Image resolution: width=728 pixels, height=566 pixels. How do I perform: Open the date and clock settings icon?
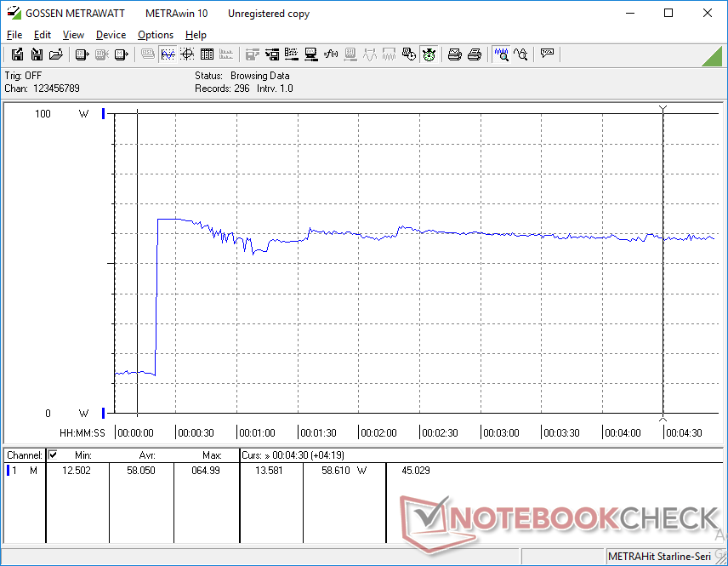pos(408,54)
